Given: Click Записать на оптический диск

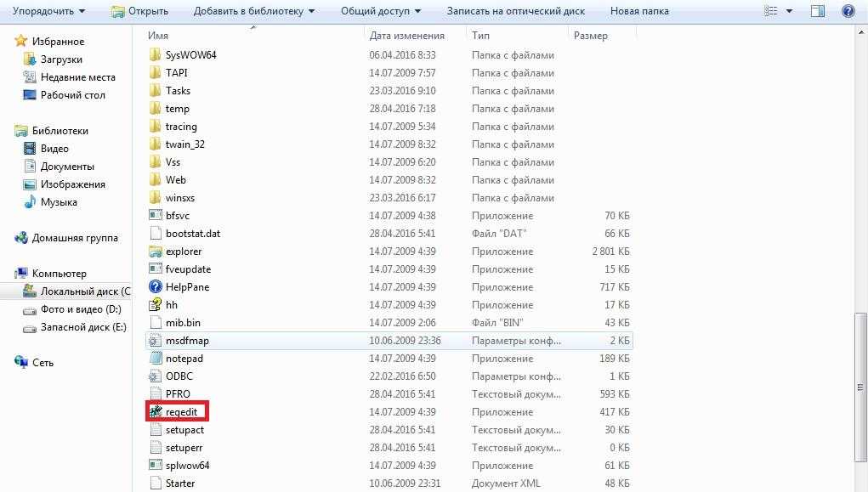Looking at the screenshot, I should 516,10.
